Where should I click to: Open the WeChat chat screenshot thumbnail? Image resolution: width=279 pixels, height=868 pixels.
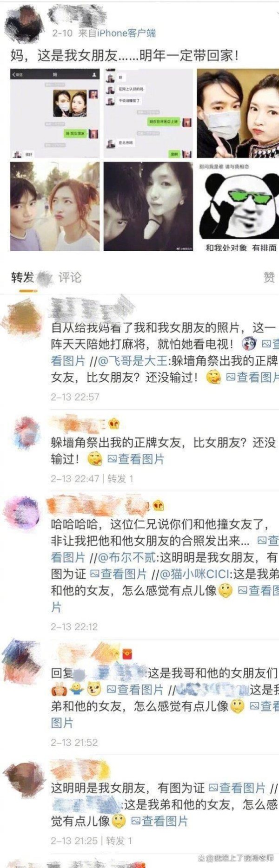click(x=55, y=114)
